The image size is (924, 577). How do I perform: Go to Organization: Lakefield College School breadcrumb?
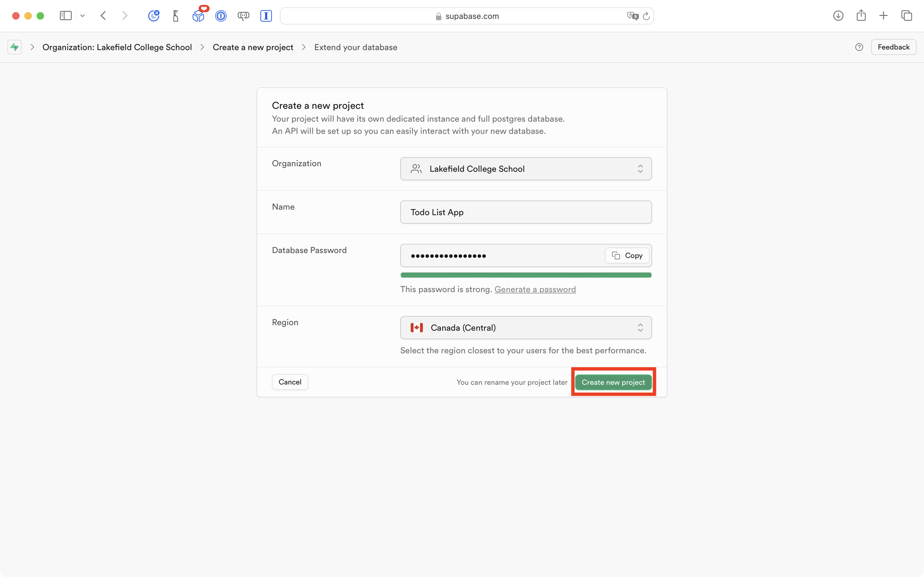coord(117,47)
